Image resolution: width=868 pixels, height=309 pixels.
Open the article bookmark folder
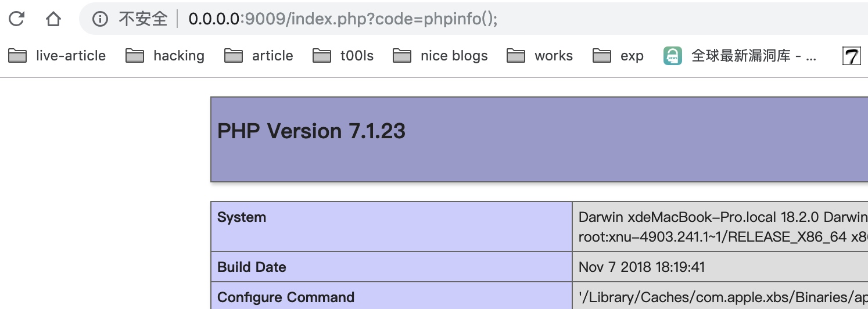(x=259, y=56)
